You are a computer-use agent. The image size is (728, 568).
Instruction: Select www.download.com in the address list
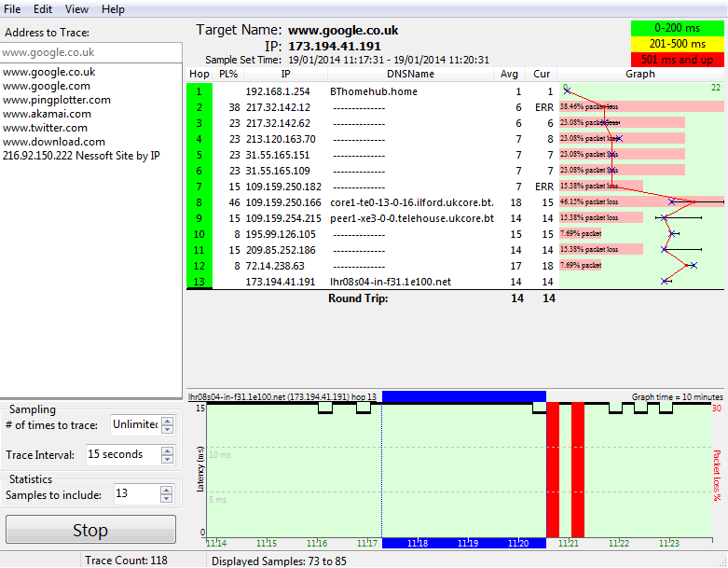click(x=53, y=142)
